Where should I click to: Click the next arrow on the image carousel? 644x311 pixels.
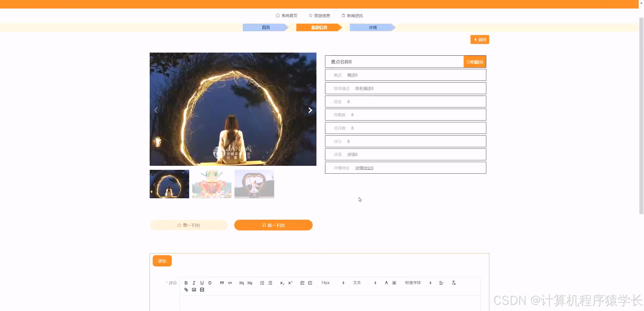point(310,110)
